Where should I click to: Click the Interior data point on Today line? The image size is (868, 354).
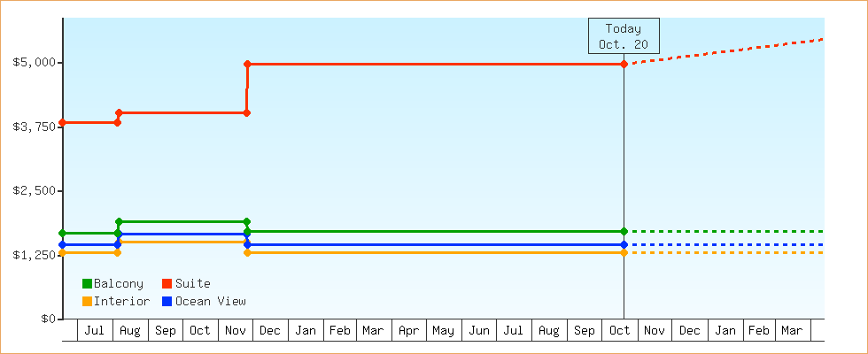coord(624,253)
